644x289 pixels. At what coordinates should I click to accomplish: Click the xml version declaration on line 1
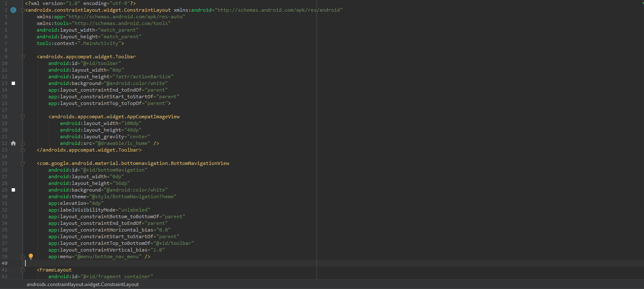(81, 3)
